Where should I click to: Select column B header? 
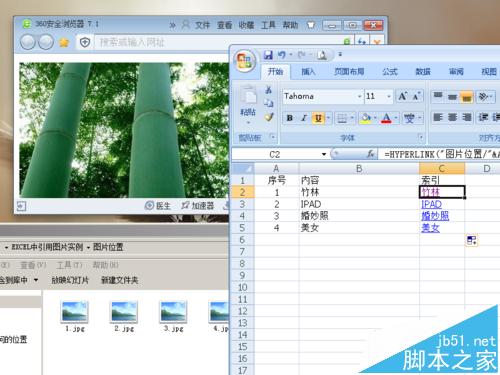pyautogui.click(x=359, y=169)
